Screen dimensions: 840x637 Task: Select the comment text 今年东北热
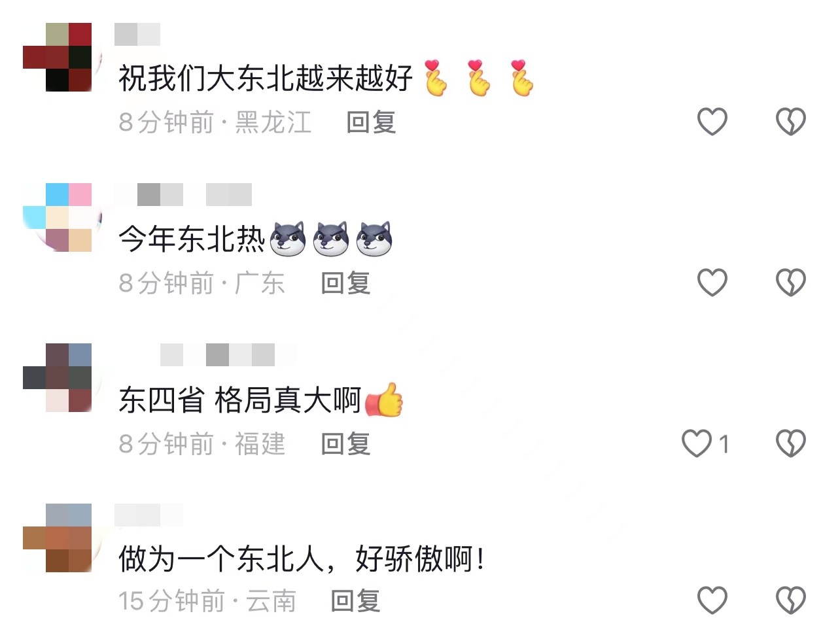point(191,239)
